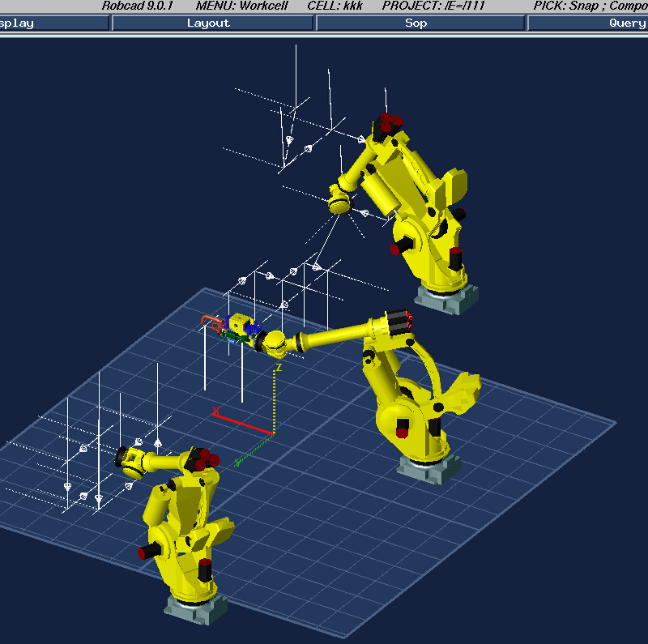
Task: Pick the middle robot's extended arm
Action: [332, 335]
